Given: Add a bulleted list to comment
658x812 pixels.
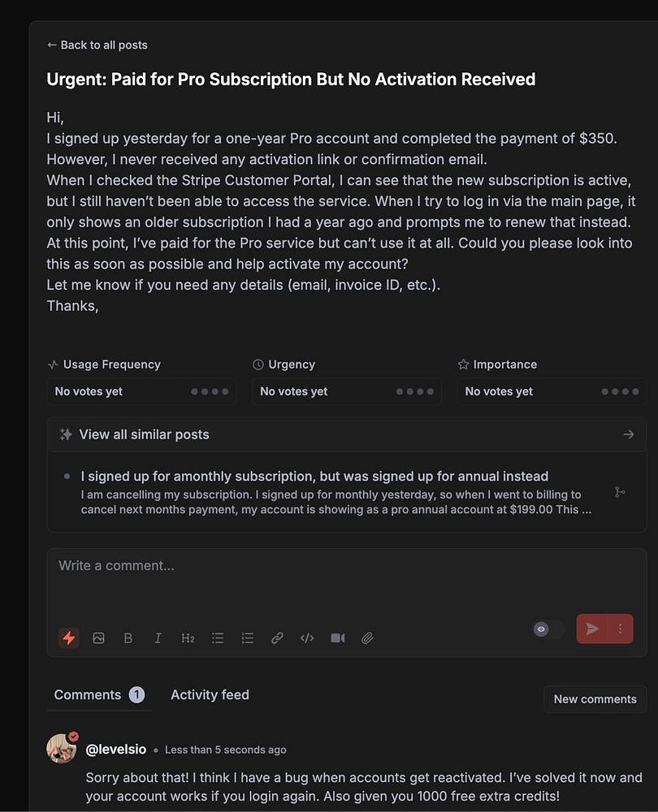Looking at the screenshot, I should [x=218, y=638].
